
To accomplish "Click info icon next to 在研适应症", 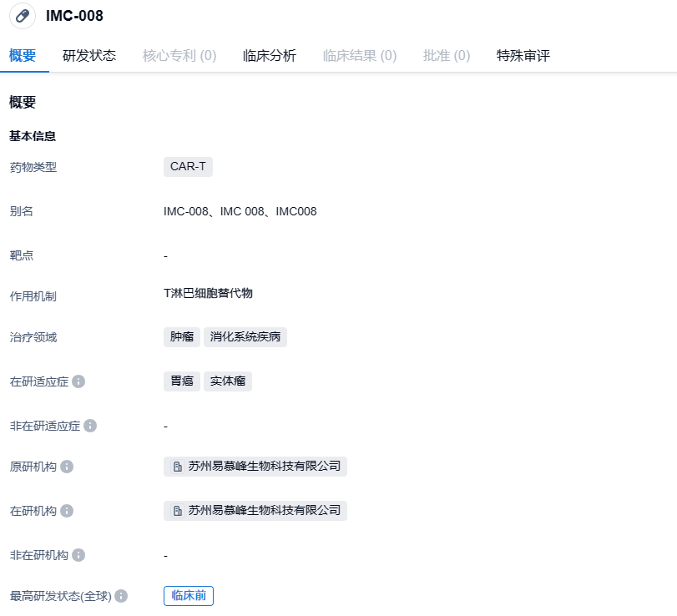I will 78,381.
